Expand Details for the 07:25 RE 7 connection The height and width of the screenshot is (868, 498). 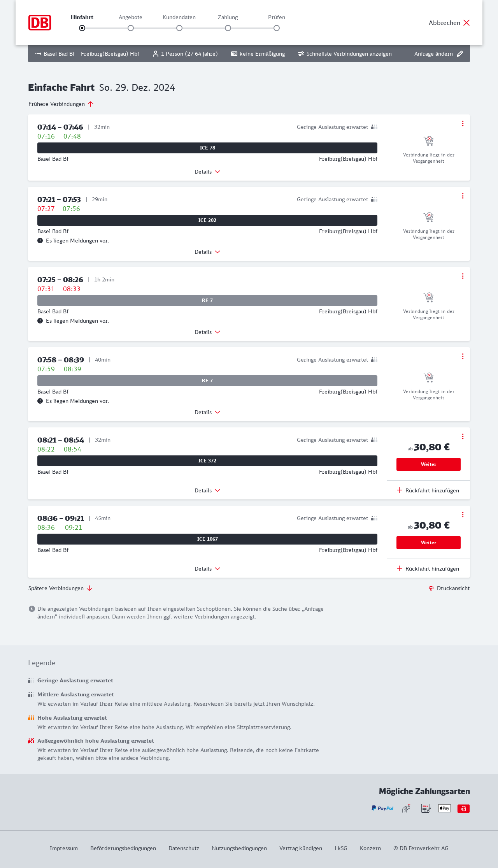coord(207,332)
